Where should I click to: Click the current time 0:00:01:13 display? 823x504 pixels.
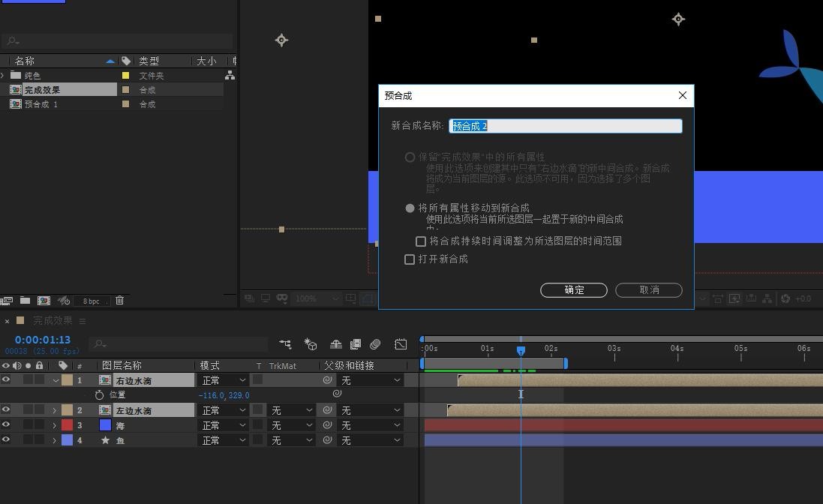coord(43,340)
